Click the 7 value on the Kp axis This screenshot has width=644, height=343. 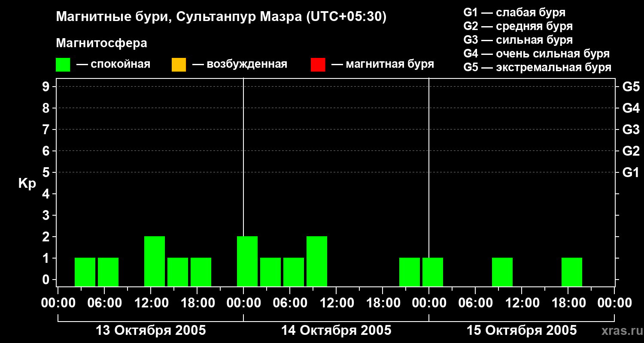[47, 129]
